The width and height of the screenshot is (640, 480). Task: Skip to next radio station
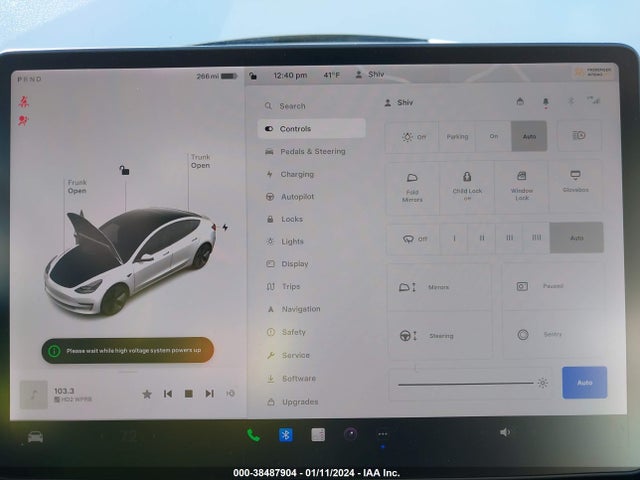click(209, 393)
